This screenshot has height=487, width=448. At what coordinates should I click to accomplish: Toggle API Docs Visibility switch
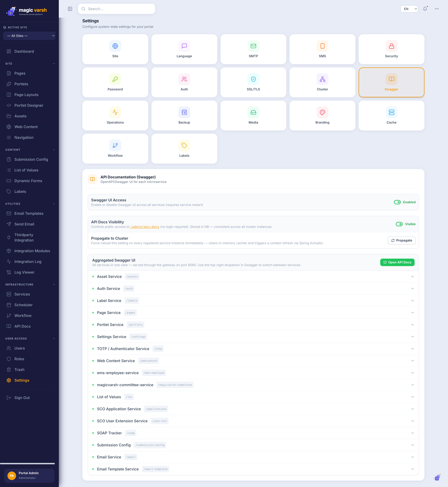399,224
